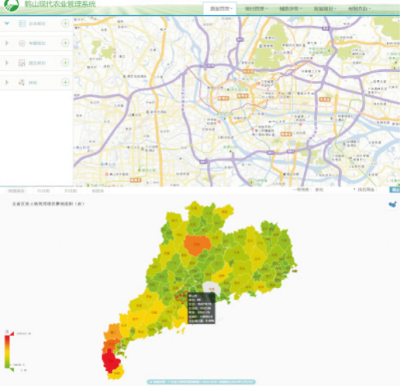The image size is (400, 386).
Task: Click the plus circle on fourth sidebar row
Action: click(65, 82)
